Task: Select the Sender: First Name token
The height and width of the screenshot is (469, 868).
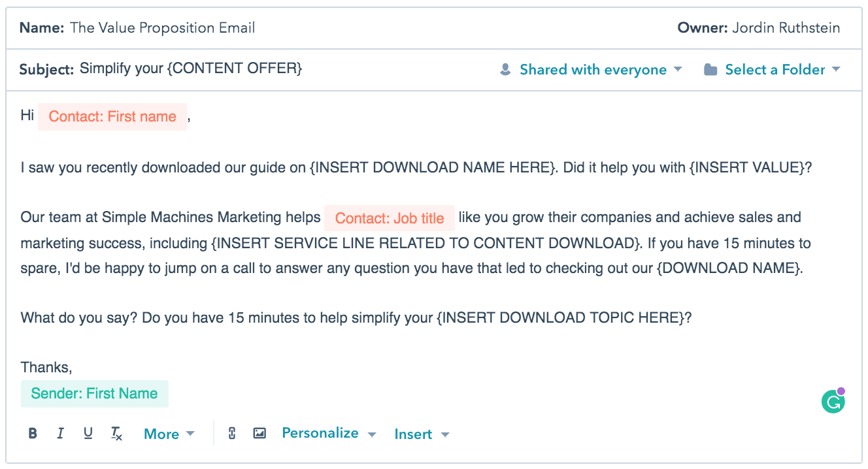Action: (94, 393)
